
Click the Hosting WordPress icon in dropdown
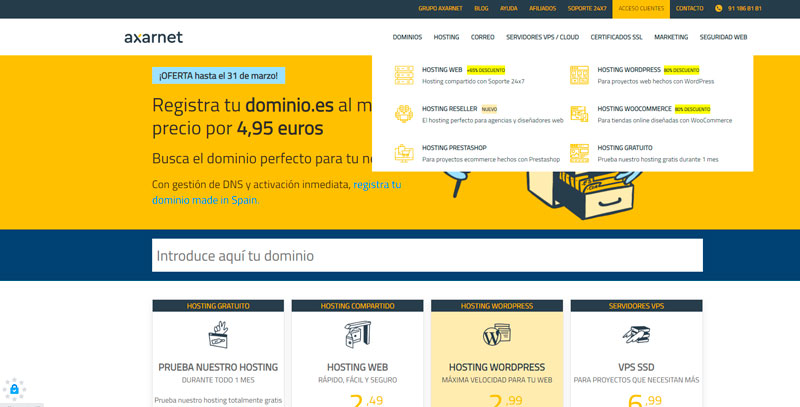pos(579,75)
